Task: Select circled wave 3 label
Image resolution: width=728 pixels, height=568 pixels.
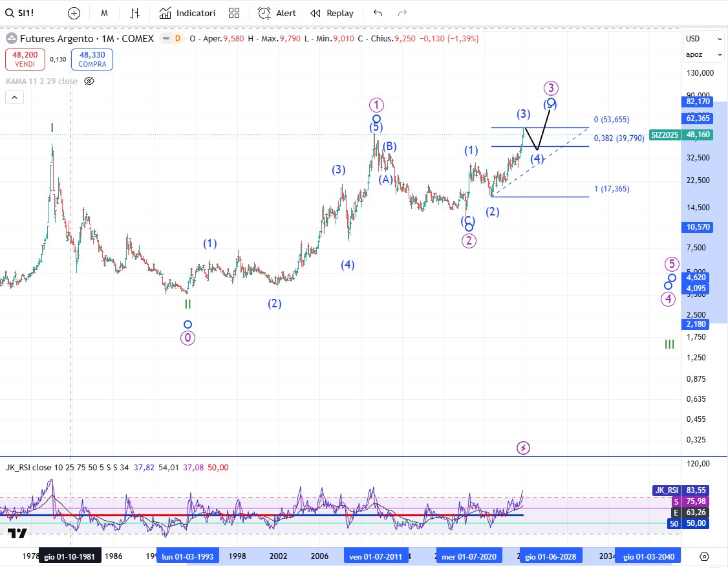Action: pos(551,88)
